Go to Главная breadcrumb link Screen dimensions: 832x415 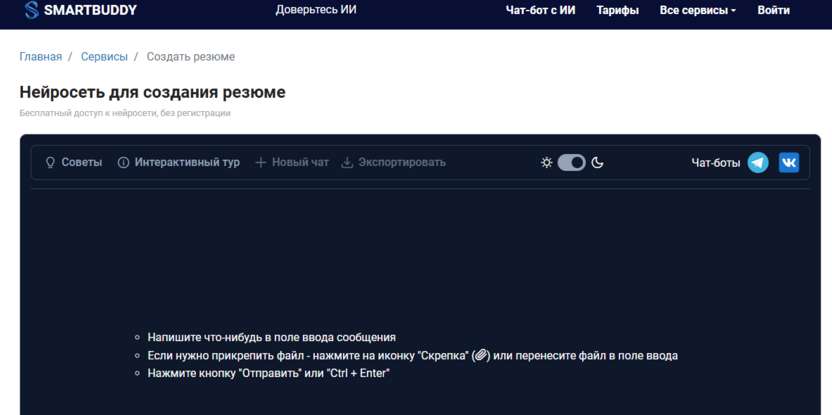(x=41, y=57)
